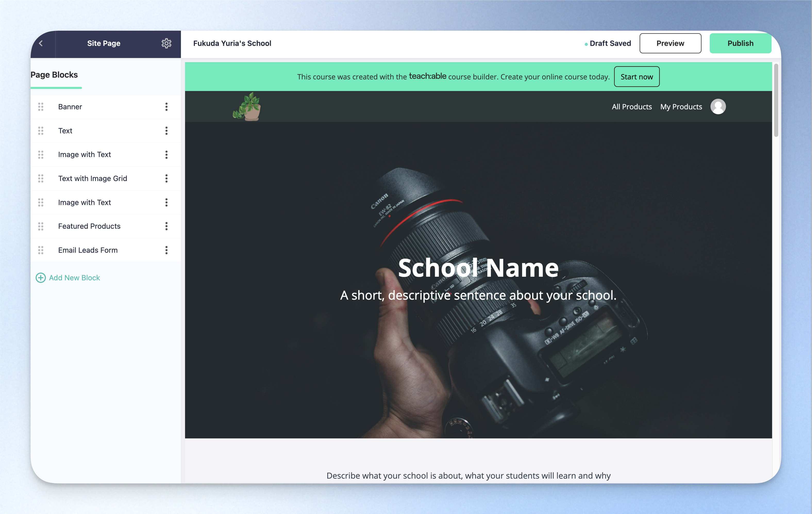Open Site Page settings gear
This screenshot has height=514, width=812.
[x=166, y=43]
